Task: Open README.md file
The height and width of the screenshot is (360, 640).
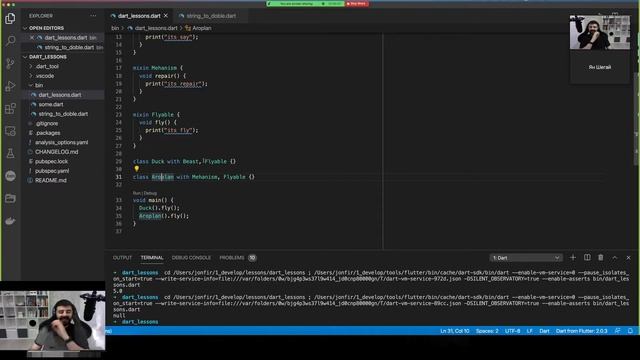Action: pyautogui.click(x=51, y=180)
